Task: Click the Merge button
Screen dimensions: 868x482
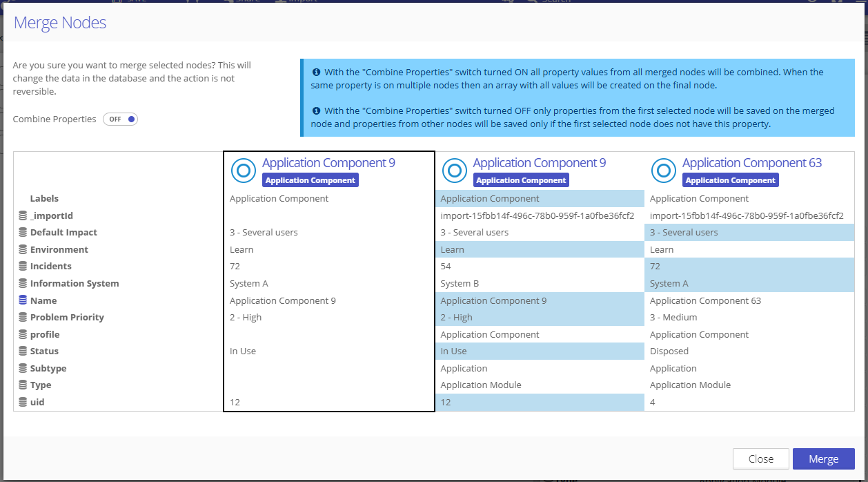Action: click(823, 459)
